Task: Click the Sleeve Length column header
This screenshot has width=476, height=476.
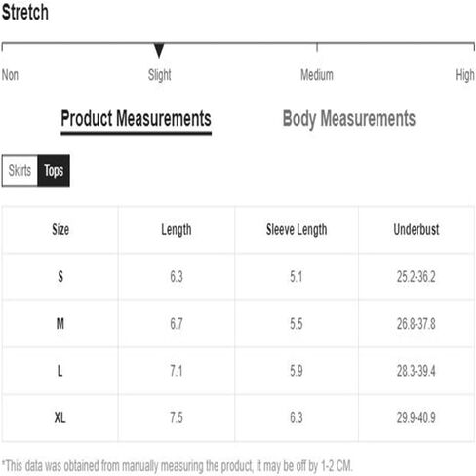Action: pos(297,229)
